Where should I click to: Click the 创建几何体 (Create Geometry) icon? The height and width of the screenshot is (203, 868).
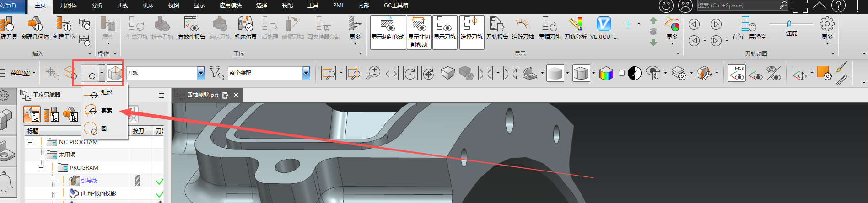[35, 27]
